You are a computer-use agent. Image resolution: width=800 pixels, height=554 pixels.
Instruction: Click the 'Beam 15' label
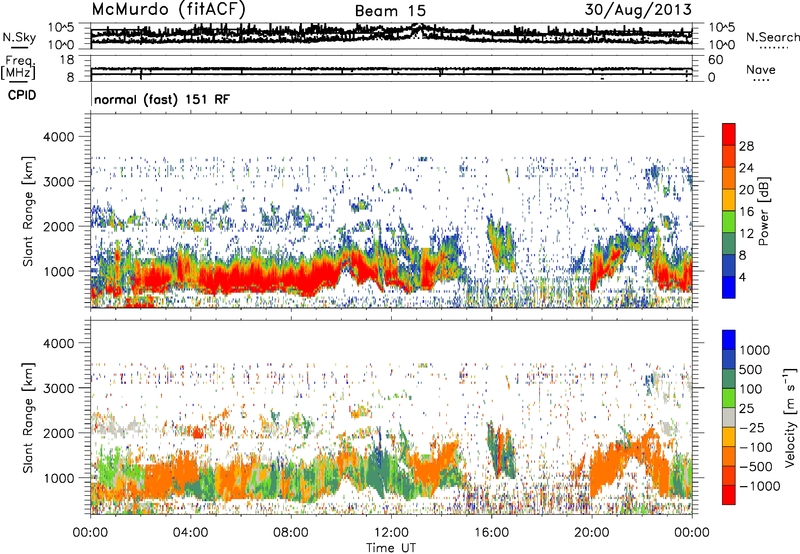point(390,11)
